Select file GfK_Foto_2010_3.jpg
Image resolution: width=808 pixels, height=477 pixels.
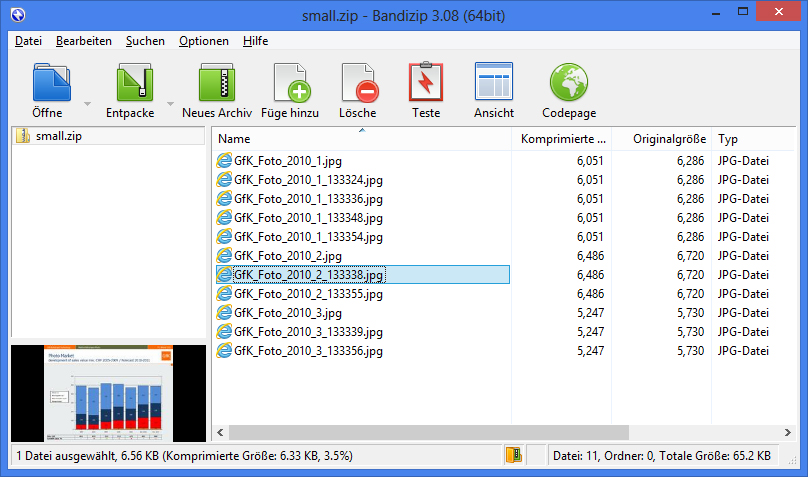(x=288, y=313)
